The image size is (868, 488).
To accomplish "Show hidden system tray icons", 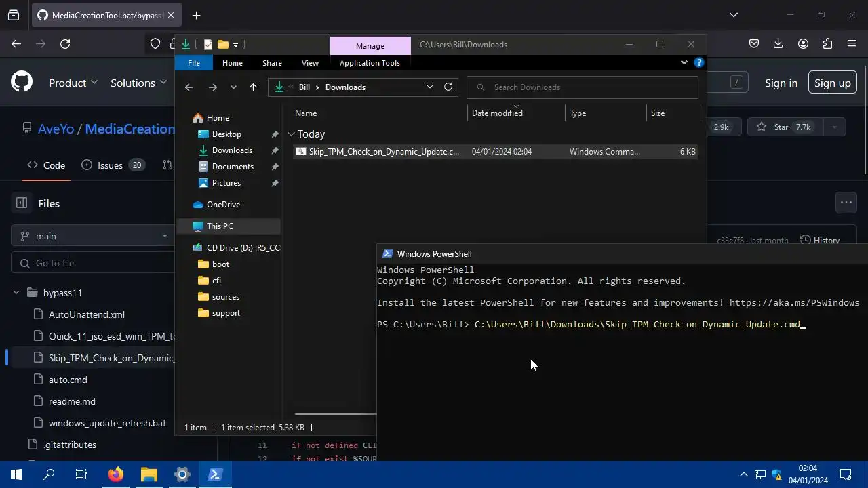I will (743, 474).
